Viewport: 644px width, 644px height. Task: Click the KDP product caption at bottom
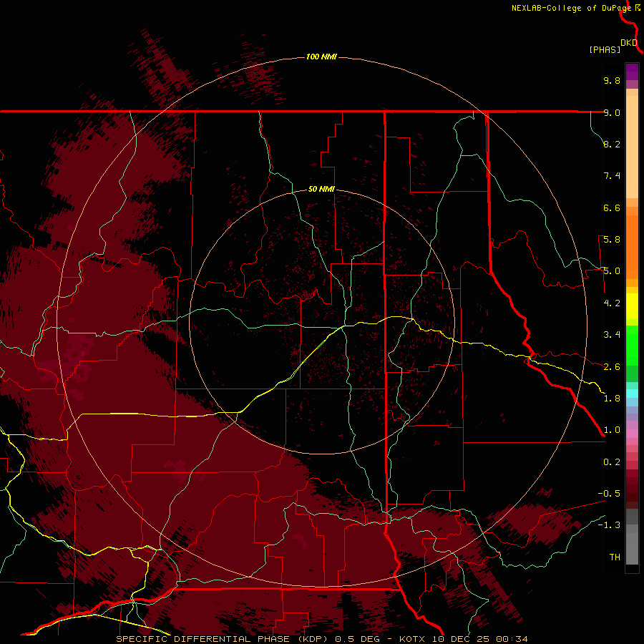coord(322,639)
